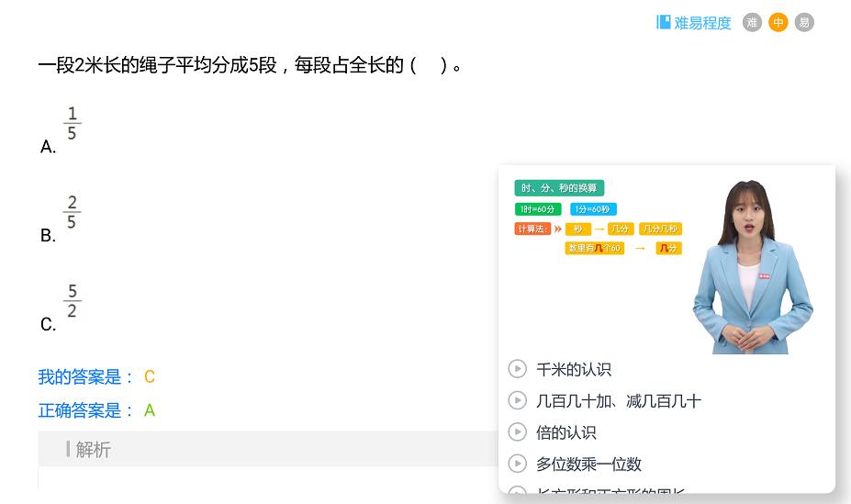
Task: Click the 难易程度 label text
Action: tap(703, 23)
